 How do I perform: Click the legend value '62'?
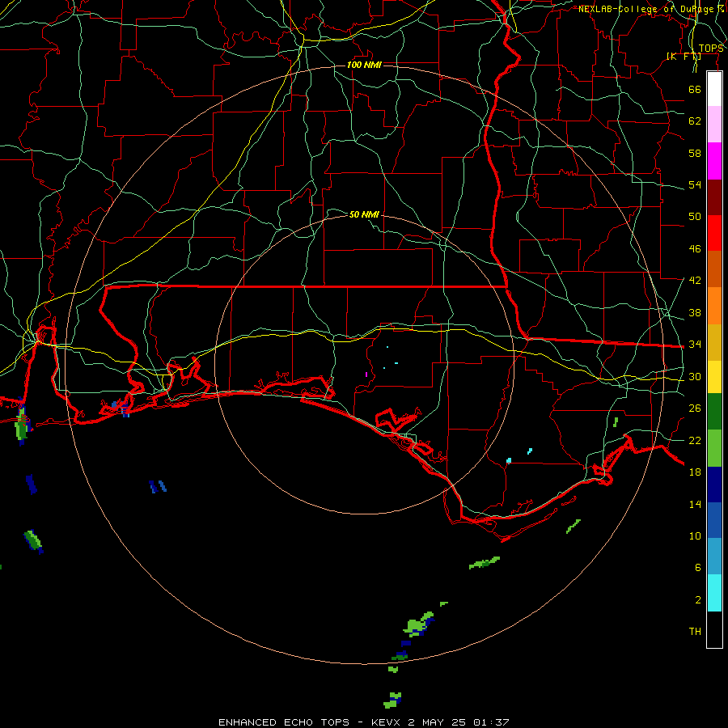(x=695, y=121)
